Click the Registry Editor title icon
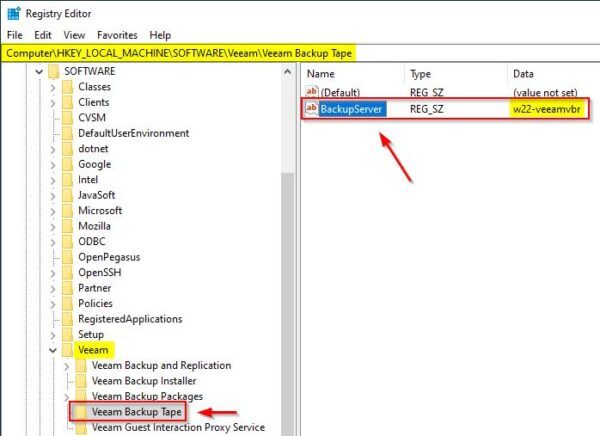The image size is (600, 436). pyautogui.click(x=14, y=13)
